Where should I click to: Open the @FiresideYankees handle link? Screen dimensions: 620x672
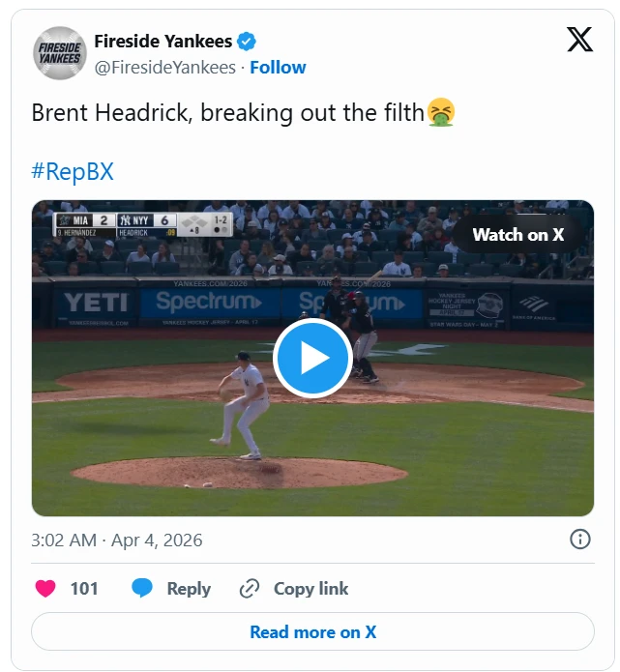pyautogui.click(x=164, y=68)
